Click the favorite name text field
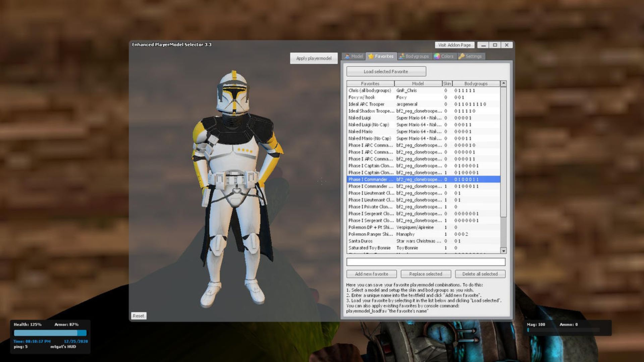Image resolution: width=644 pixels, height=362 pixels. [425, 262]
